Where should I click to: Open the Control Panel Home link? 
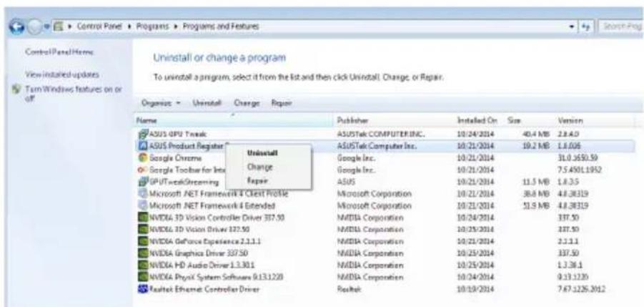tap(59, 52)
